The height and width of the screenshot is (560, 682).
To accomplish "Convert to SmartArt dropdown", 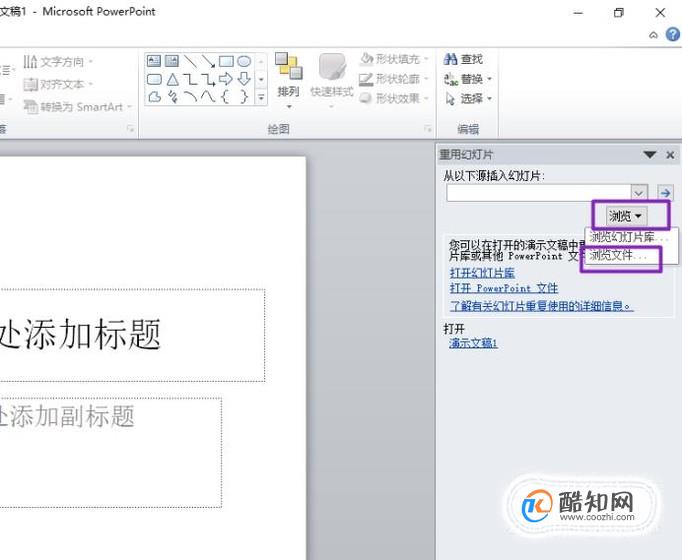I will click(x=78, y=107).
